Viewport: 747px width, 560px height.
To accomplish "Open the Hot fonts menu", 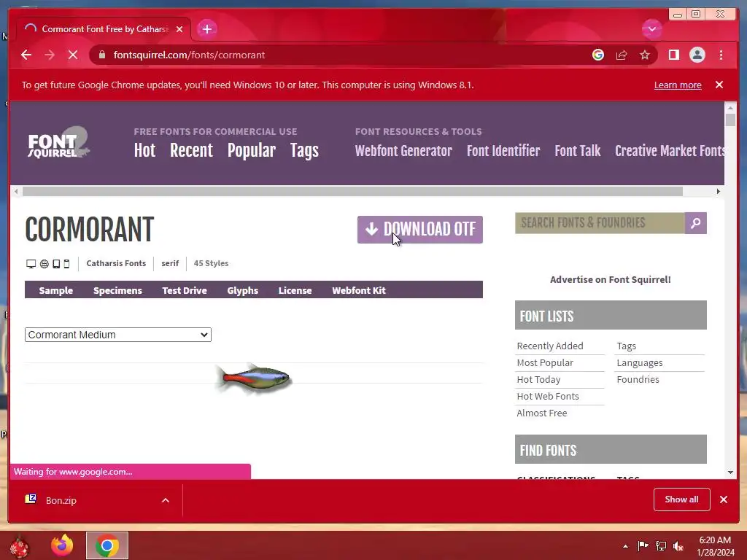I will point(144,150).
